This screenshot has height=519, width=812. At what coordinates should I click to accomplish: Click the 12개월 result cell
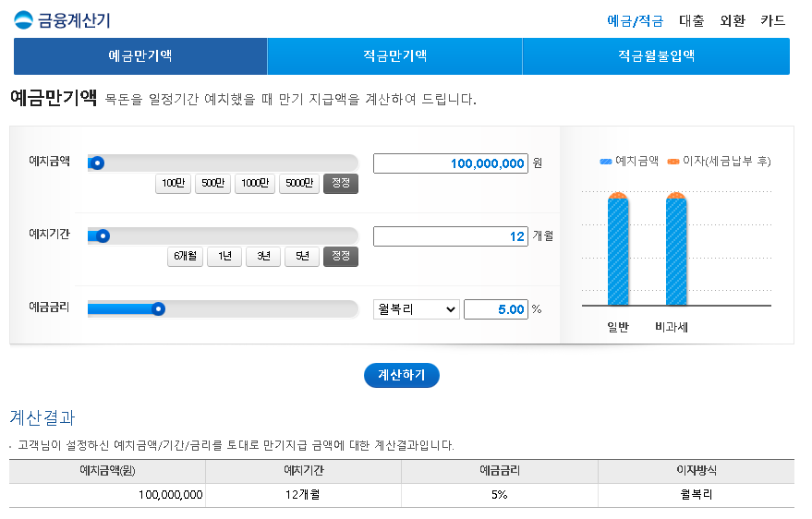point(304,495)
